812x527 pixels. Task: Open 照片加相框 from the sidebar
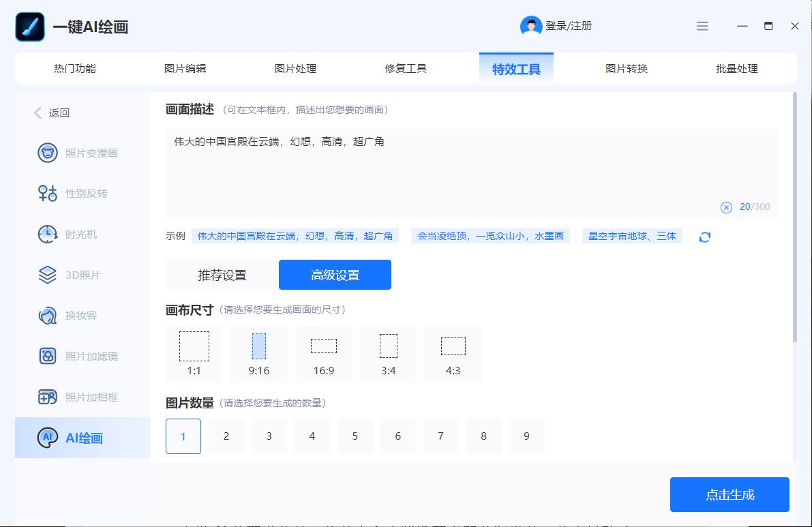click(x=83, y=397)
